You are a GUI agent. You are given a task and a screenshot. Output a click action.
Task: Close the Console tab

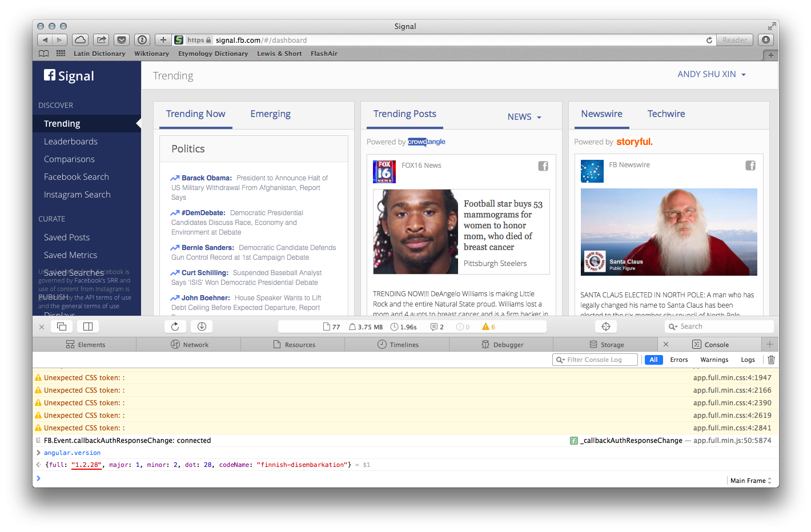click(x=666, y=345)
